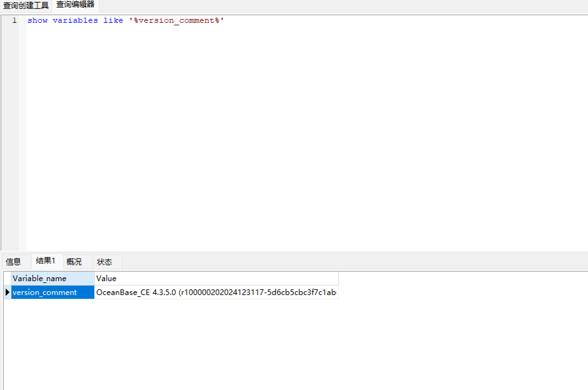Open the 信息 result tab

14,262
